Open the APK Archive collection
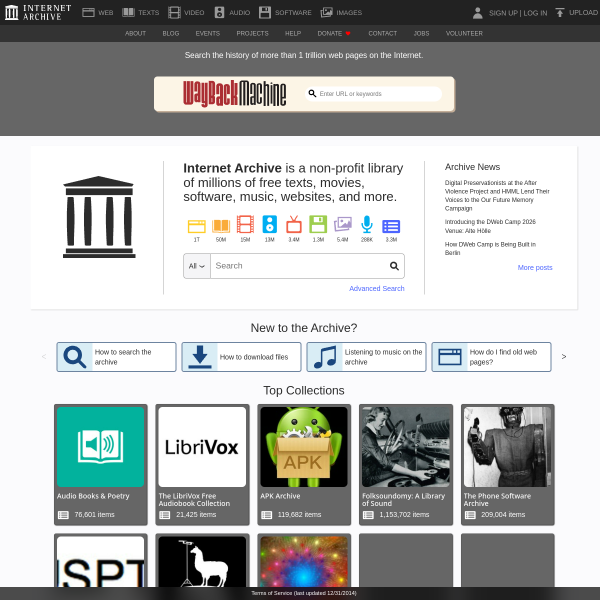600x600 pixels. tap(304, 465)
